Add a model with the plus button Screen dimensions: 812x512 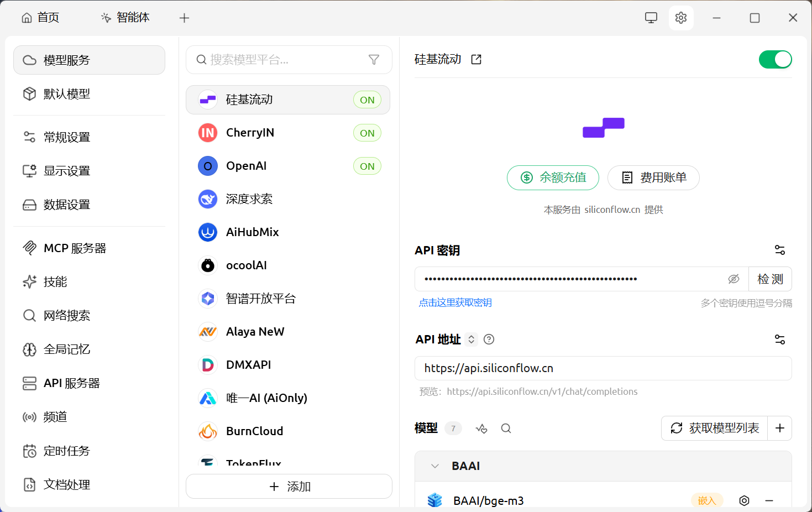point(780,428)
